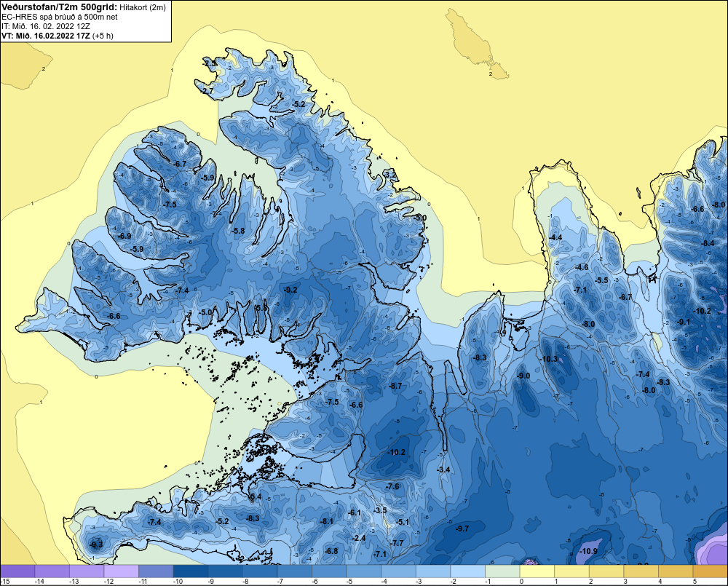Choose the legend color between -6 and -5
The width and height of the screenshot is (728, 586).
(329, 571)
